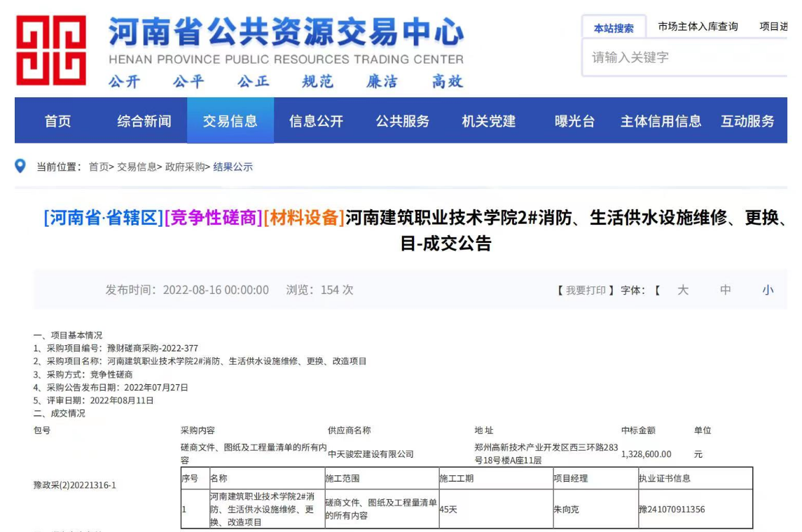Click the view count 浏览：154 次

pyautogui.click(x=319, y=290)
